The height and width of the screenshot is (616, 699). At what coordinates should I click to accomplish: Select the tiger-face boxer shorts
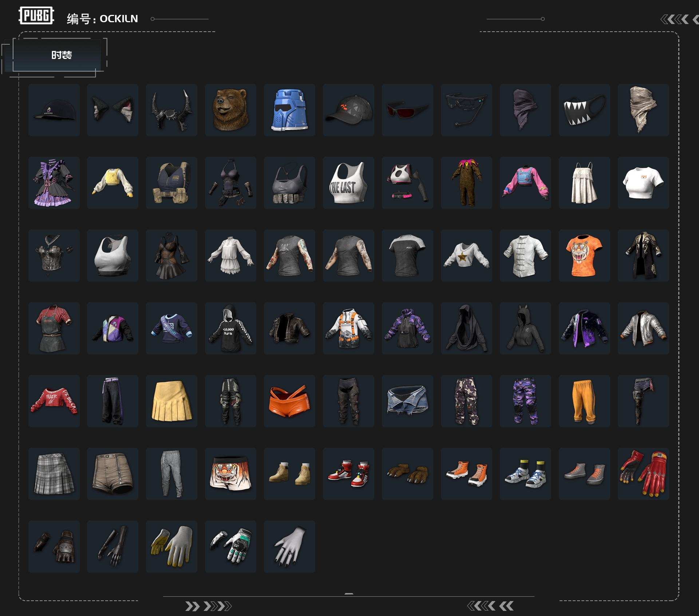tap(230, 474)
